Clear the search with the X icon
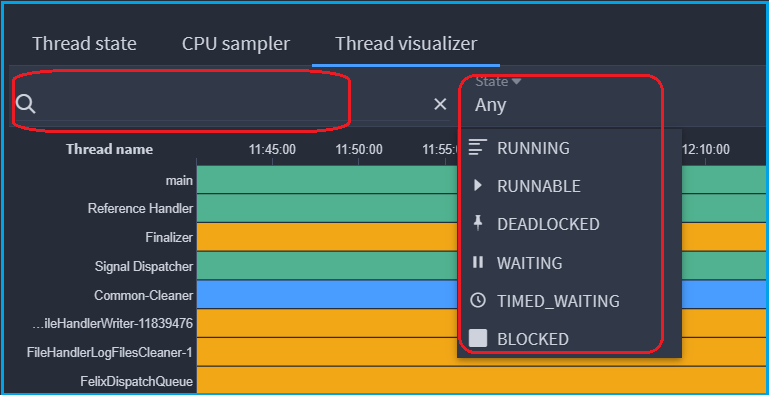The height and width of the screenshot is (395, 769). coord(440,104)
